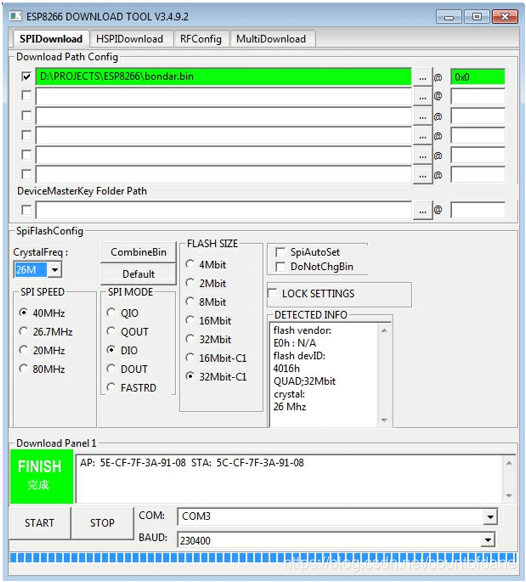Open the CrystalFreq 26M dropdown
Screen dimensions: 526x582
55,269
